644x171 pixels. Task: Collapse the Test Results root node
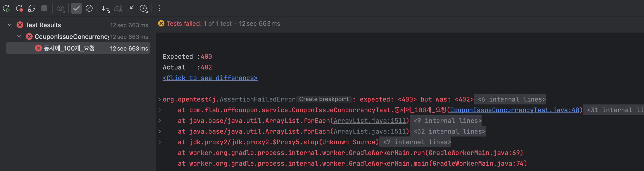(x=10, y=25)
